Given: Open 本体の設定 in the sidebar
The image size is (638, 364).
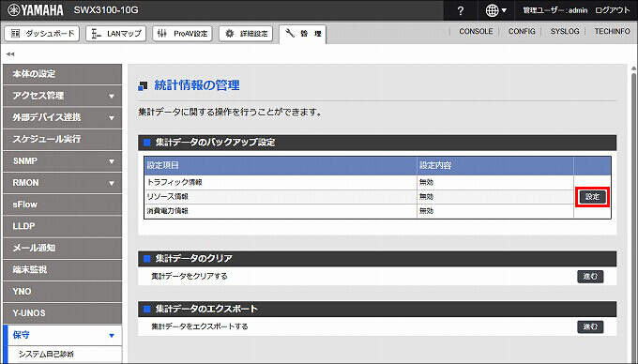Looking at the screenshot, I should click(x=62, y=74).
